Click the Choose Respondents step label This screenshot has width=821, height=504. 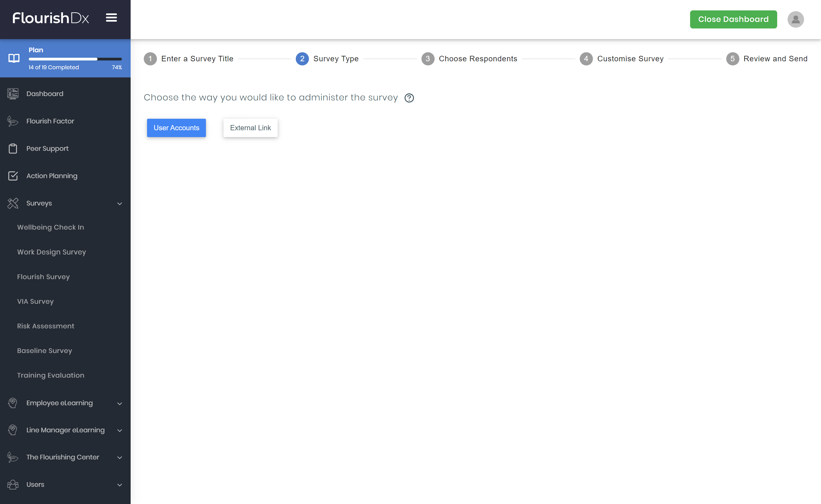pyautogui.click(x=478, y=59)
